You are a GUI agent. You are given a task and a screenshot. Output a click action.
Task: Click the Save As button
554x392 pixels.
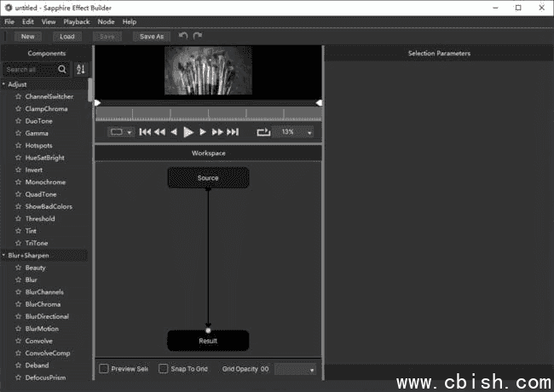(x=152, y=37)
